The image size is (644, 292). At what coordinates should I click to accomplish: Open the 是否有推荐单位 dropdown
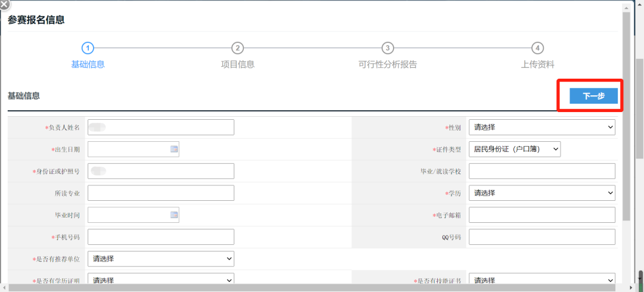tap(160, 259)
